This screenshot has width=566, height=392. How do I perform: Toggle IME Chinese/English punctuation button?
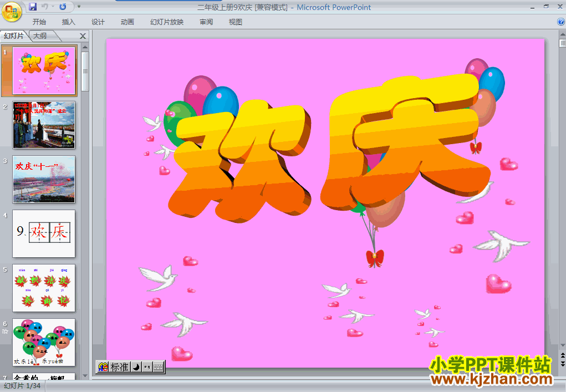[x=147, y=367]
